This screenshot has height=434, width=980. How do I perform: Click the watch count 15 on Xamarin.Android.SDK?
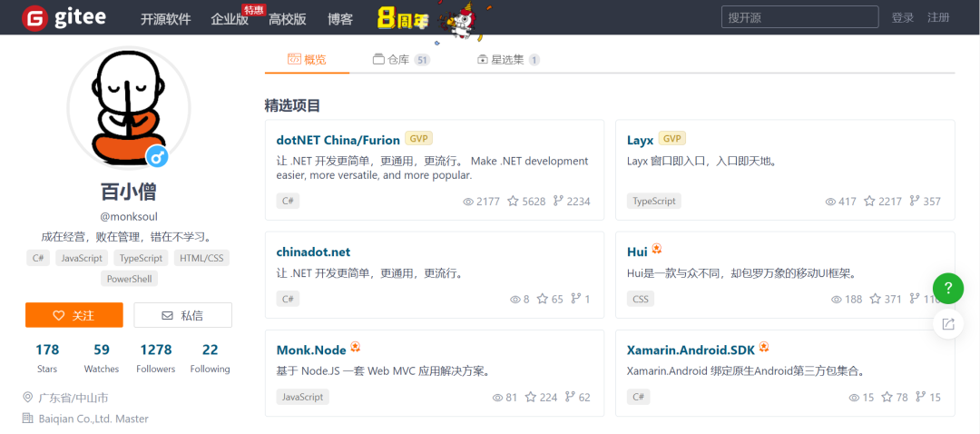(861, 397)
